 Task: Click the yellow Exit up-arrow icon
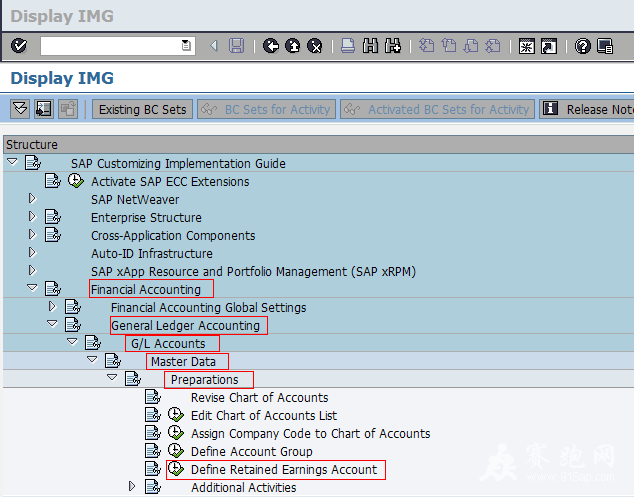pyautogui.click(x=293, y=46)
